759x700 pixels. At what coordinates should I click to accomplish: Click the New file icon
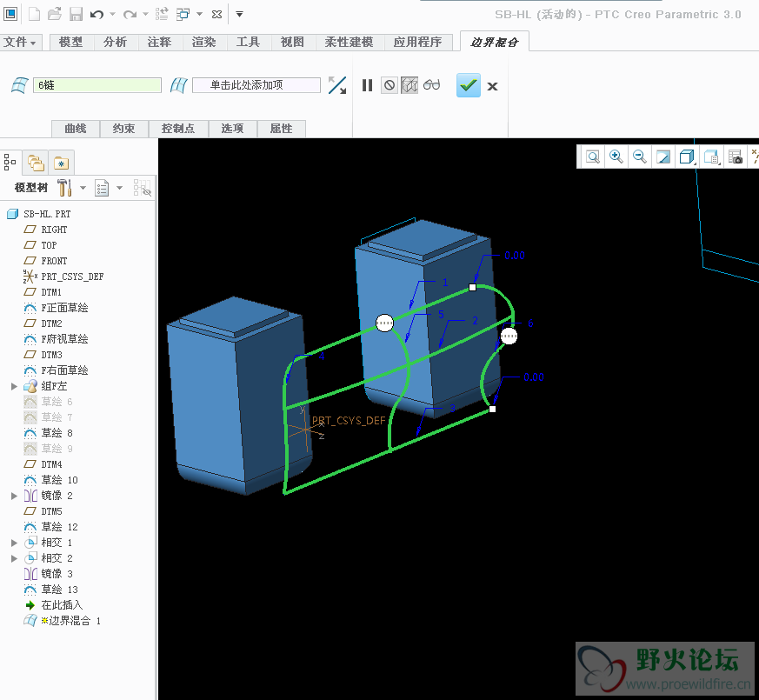[34, 14]
